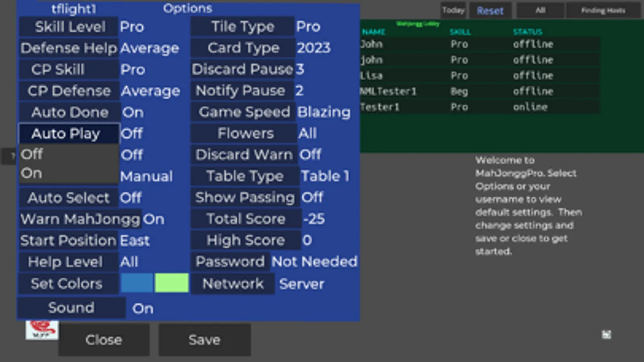Click the Set Colors button

pyautogui.click(x=68, y=284)
